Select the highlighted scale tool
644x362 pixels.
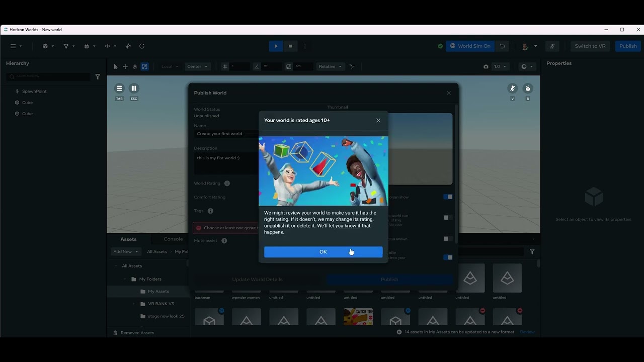pos(144,66)
